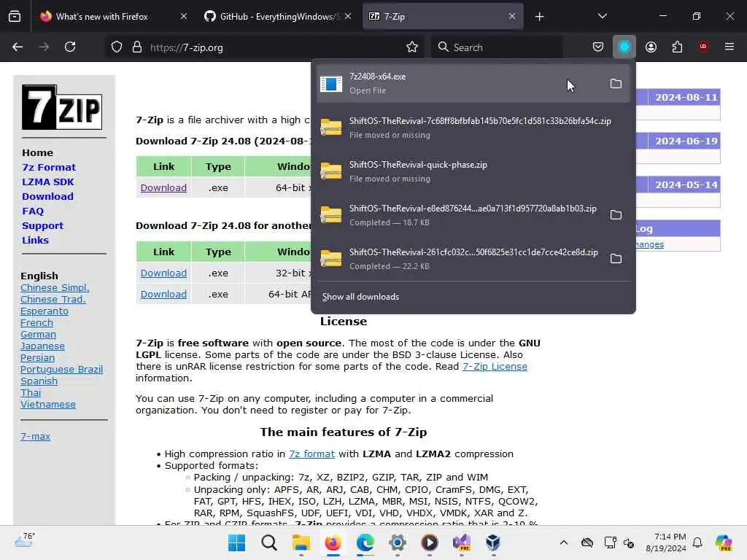Click the site security padlock icon

(136, 47)
